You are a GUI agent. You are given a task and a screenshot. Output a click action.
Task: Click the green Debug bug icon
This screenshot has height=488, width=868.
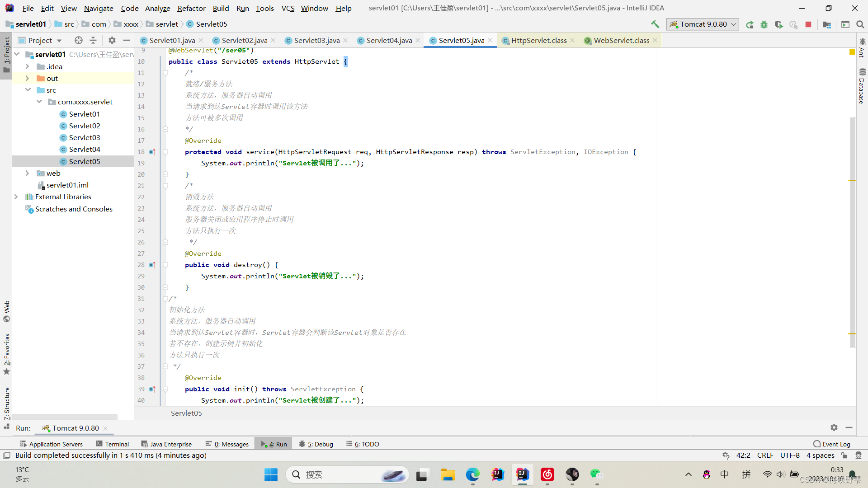click(764, 24)
